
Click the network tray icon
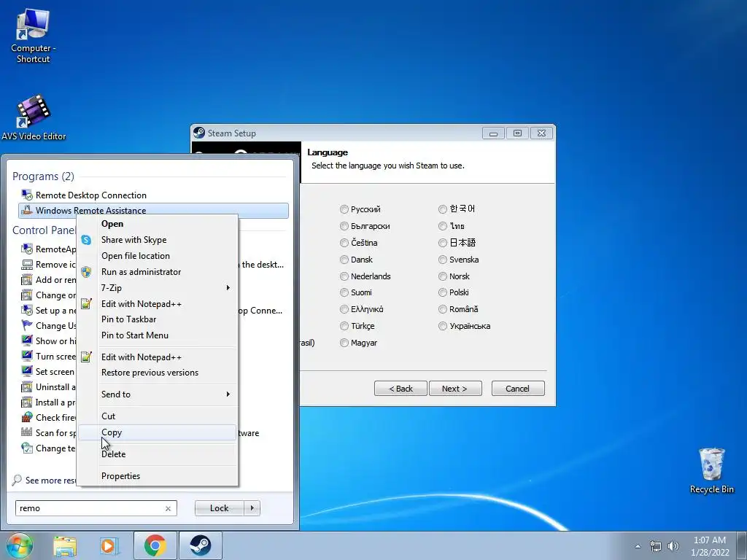pos(656,546)
